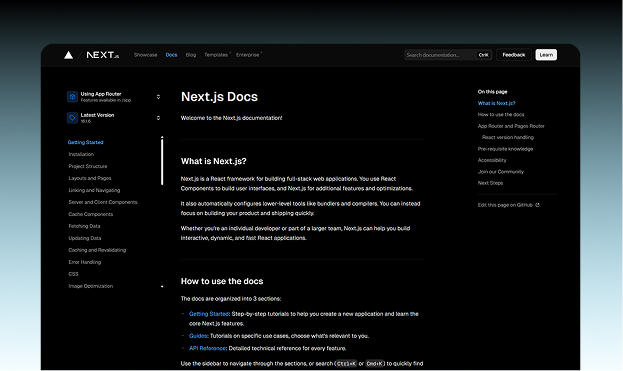Click the Feedback button
Screen dimensions: 623x371
coord(513,55)
